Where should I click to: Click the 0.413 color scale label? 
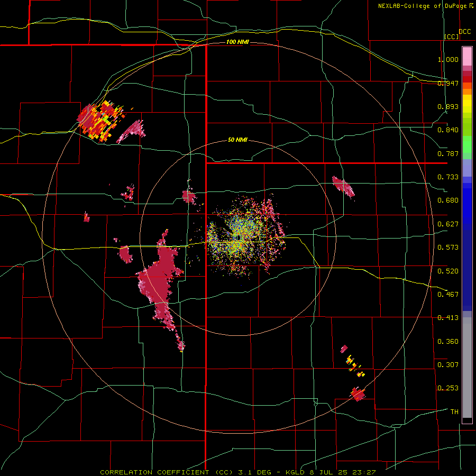tap(448, 318)
